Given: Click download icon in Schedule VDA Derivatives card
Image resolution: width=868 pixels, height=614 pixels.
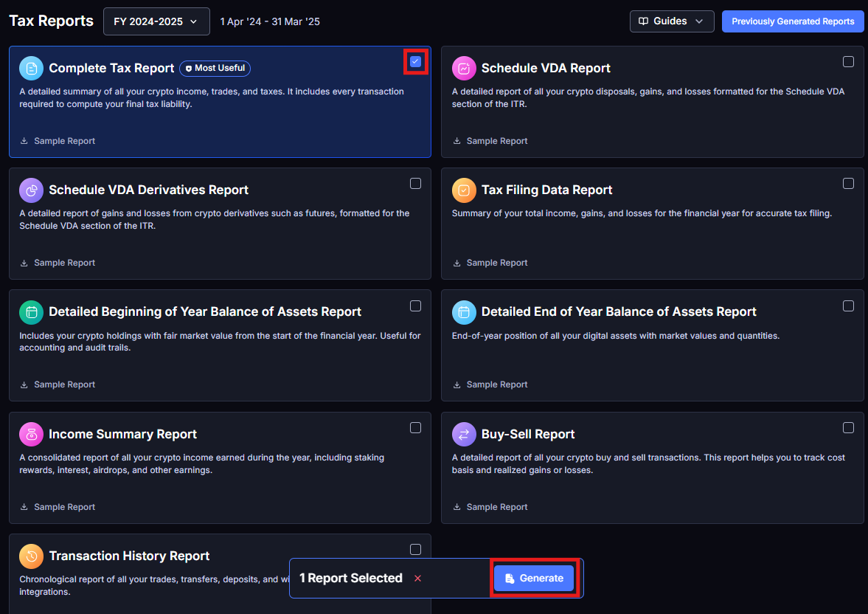Looking at the screenshot, I should tap(24, 263).
